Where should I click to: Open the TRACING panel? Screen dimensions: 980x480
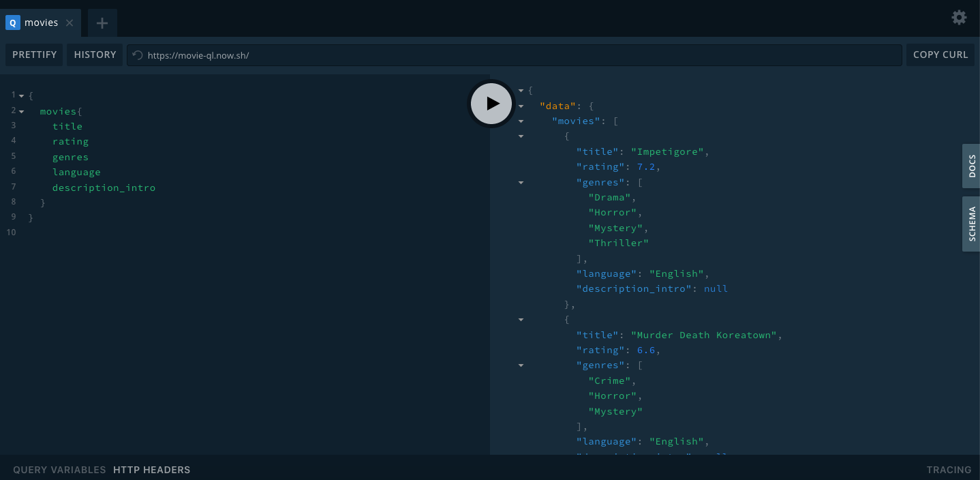coord(949,470)
